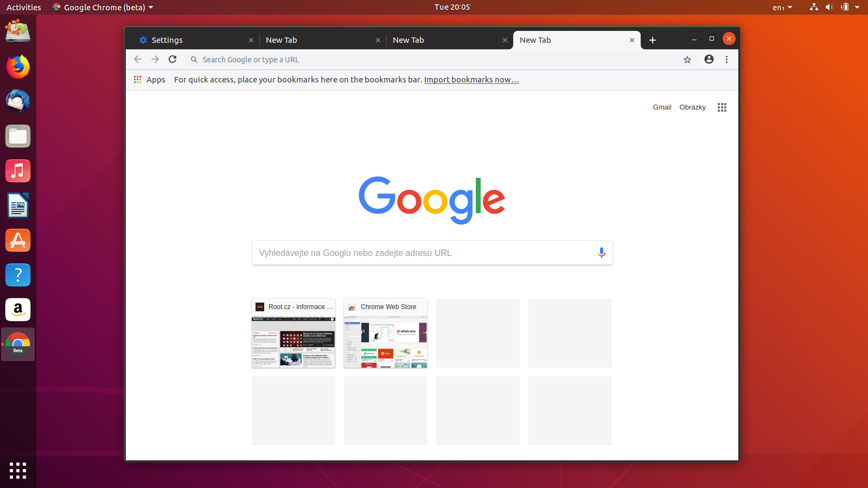Open a new tab with the plus button

point(653,40)
